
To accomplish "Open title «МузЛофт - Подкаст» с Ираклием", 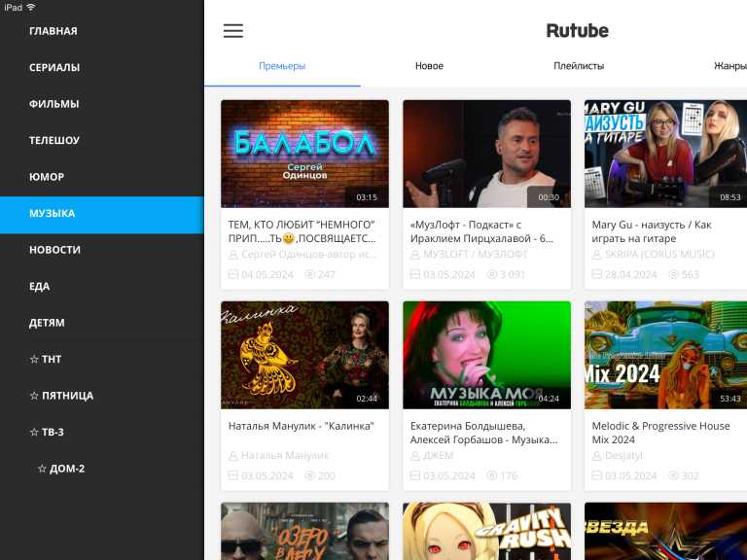I will click(481, 231).
